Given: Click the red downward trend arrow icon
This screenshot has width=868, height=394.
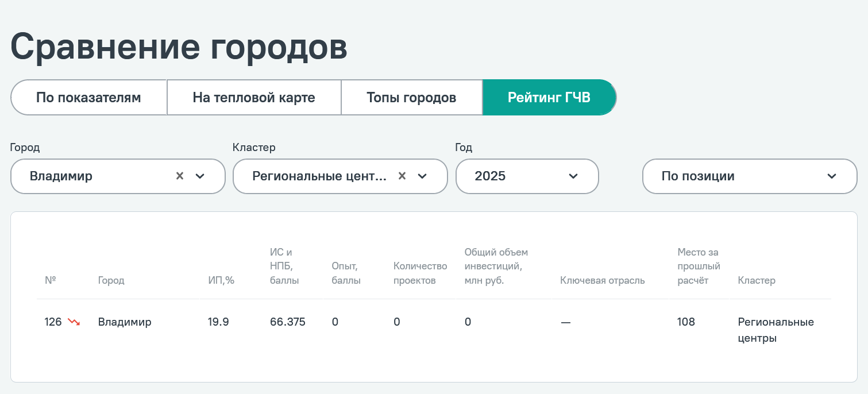Looking at the screenshot, I should (74, 322).
